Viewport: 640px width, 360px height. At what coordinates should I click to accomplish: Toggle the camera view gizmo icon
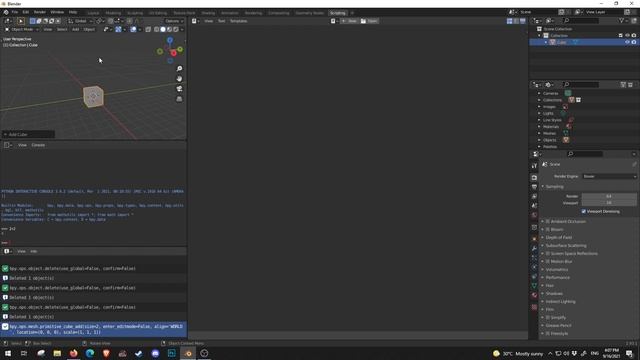(x=179, y=89)
